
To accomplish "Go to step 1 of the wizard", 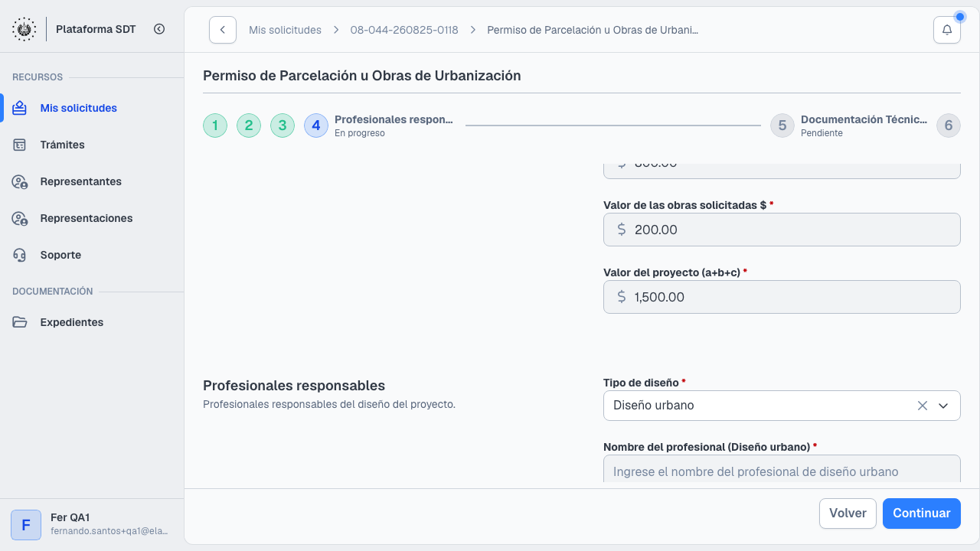I will [215, 126].
